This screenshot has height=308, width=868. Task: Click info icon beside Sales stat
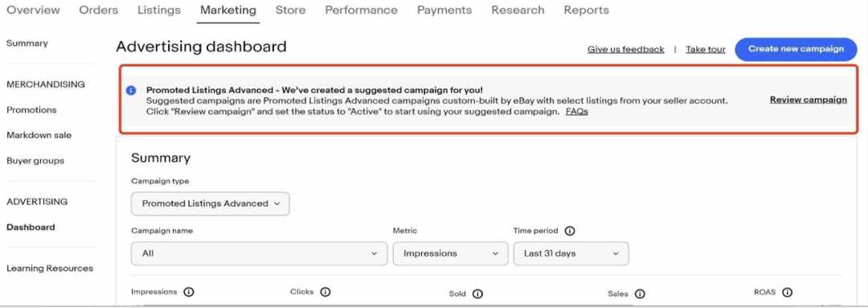[640, 294]
